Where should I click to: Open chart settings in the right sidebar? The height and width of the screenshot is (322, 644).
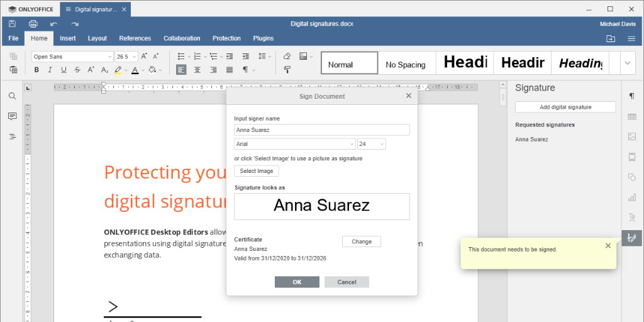(x=631, y=197)
